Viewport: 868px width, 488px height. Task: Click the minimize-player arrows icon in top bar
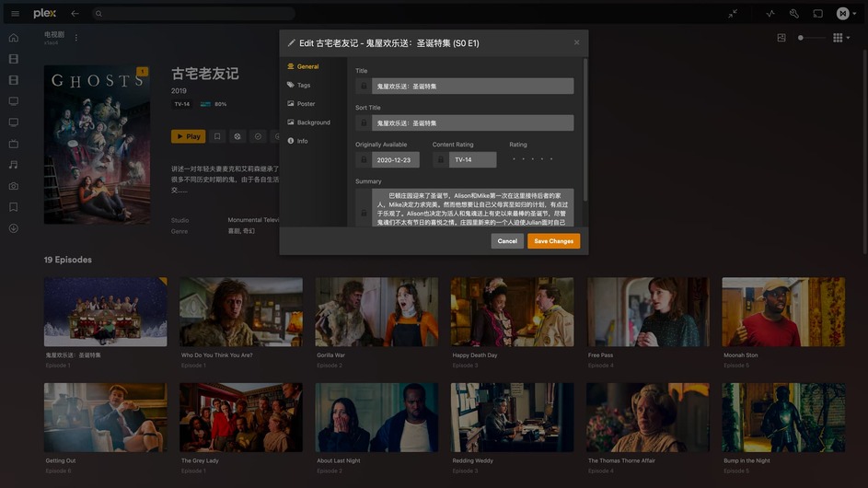[x=733, y=13]
